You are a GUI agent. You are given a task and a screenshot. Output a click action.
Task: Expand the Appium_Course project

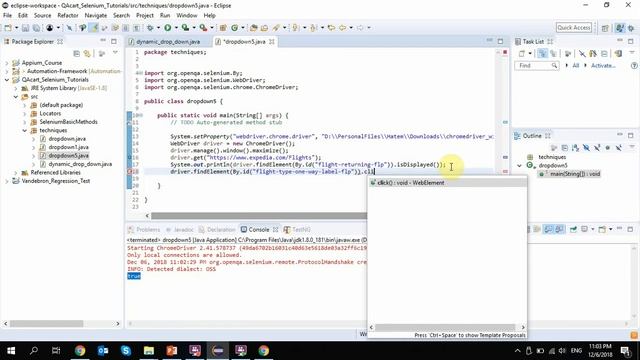(x=7, y=63)
